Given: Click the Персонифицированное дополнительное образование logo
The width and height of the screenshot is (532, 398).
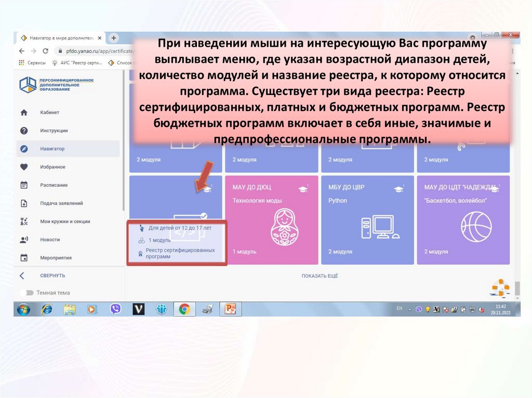Looking at the screenshot, I should coord(56,85).
